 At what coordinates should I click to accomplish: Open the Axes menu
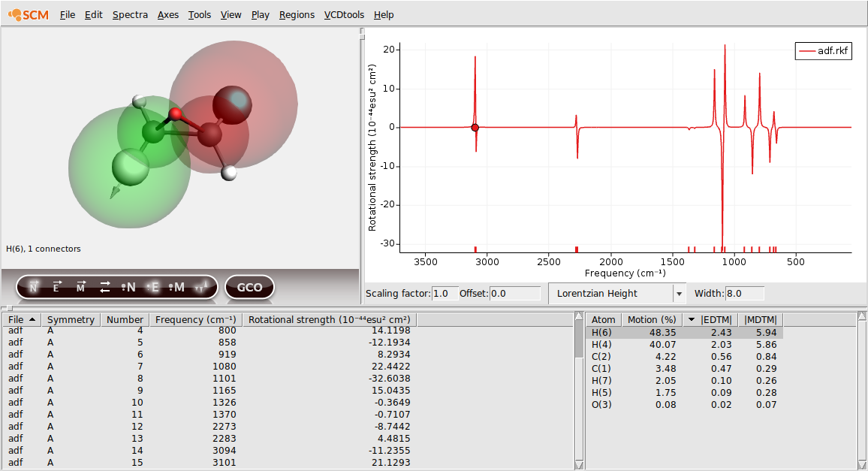167,15
